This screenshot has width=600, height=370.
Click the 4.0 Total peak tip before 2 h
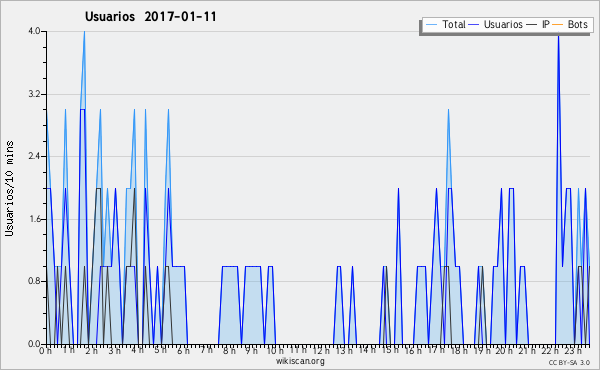[84, 33]
